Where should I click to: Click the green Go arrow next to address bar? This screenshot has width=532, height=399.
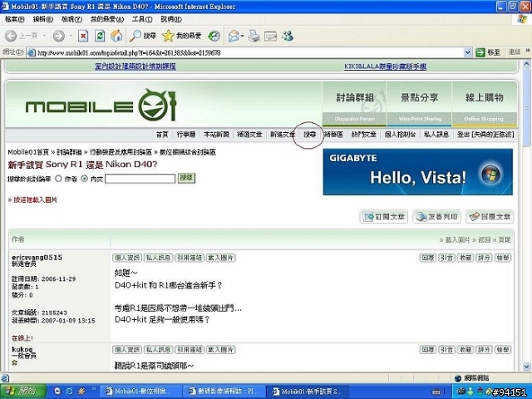click(480, 52)
